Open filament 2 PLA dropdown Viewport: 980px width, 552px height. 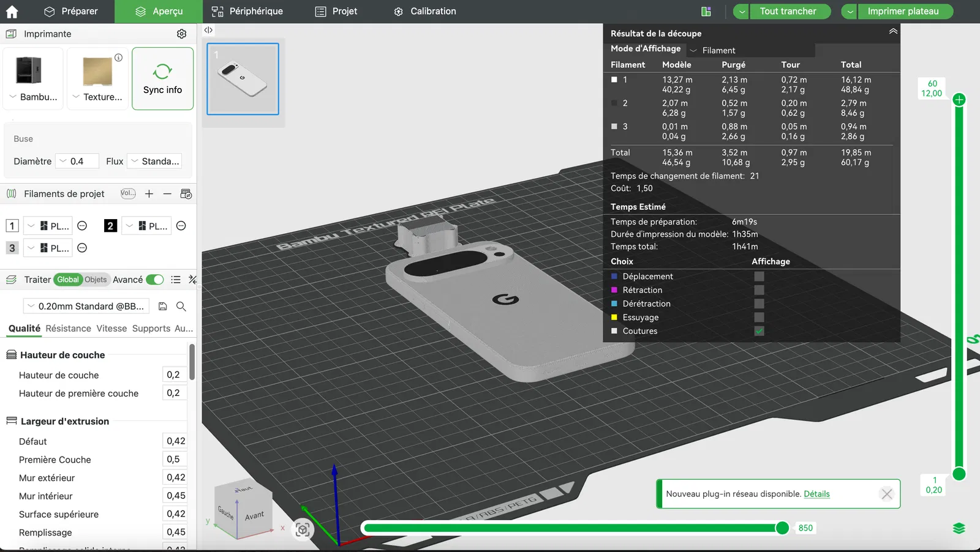click(146, 226)
